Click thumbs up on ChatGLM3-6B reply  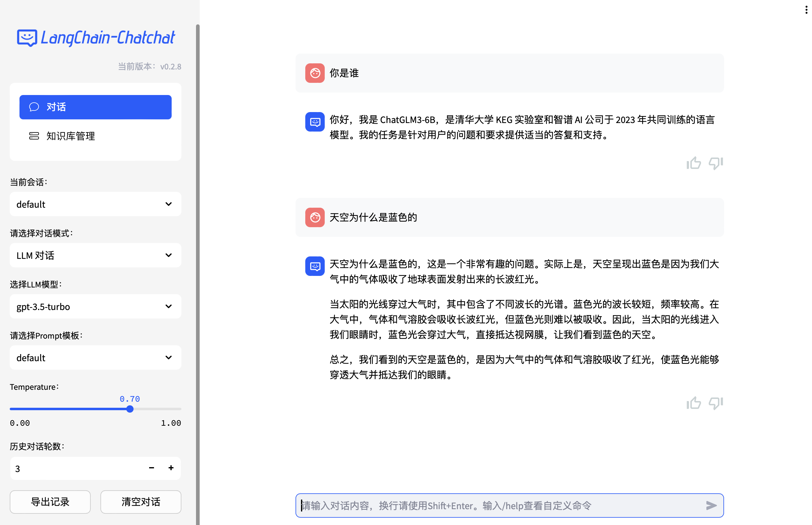[694, 163]
